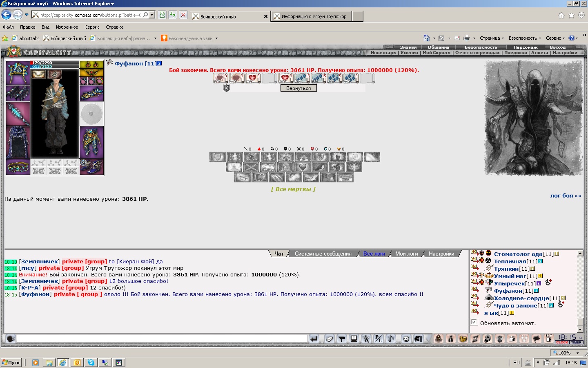Open the Страница dropdown in command bar
The width and height of the screenshot is (588, 368).
(x=492, y=38)
